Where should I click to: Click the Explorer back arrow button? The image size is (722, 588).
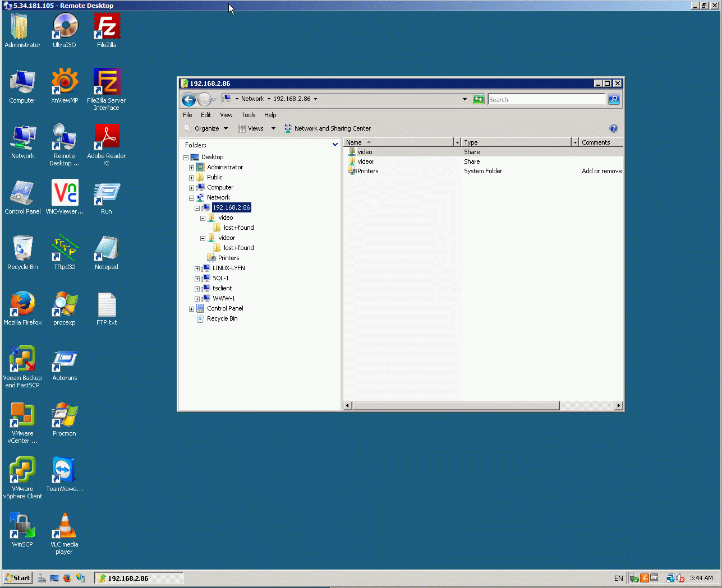pos(188,100)
